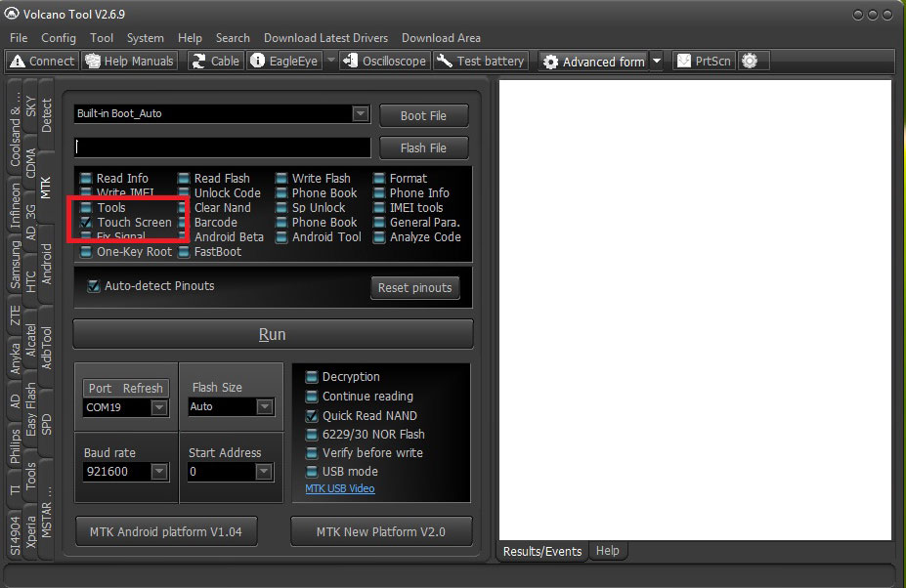The width and height of the screenshot is (906, 588).
Task: Expand the small arrow after EagleEye
Action: point(331,61)
